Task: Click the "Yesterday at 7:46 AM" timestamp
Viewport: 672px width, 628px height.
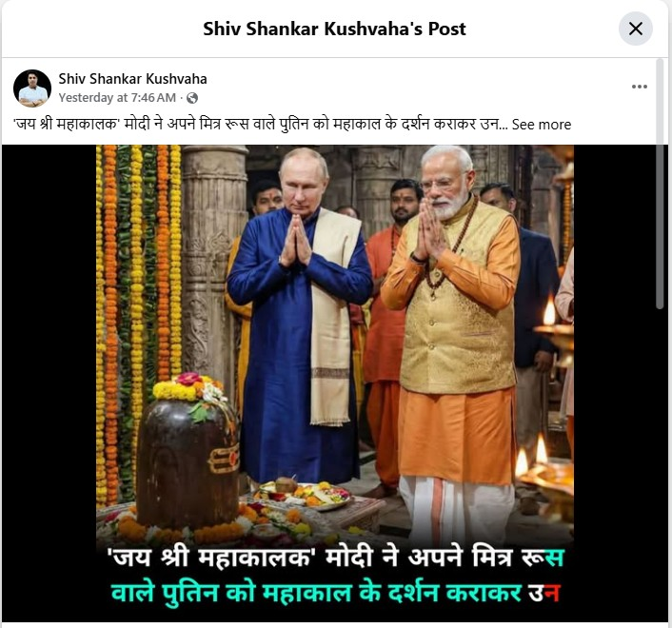Action: click(117, 98)
